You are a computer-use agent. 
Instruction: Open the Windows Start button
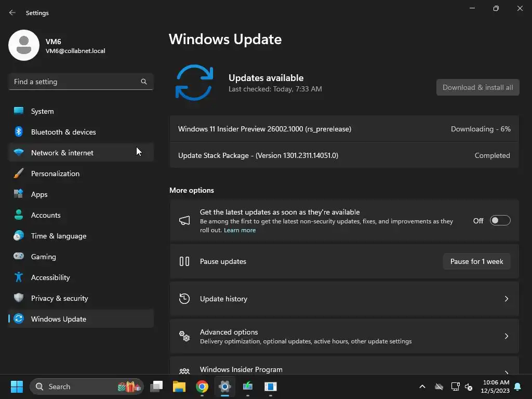(x=17, y=387)
